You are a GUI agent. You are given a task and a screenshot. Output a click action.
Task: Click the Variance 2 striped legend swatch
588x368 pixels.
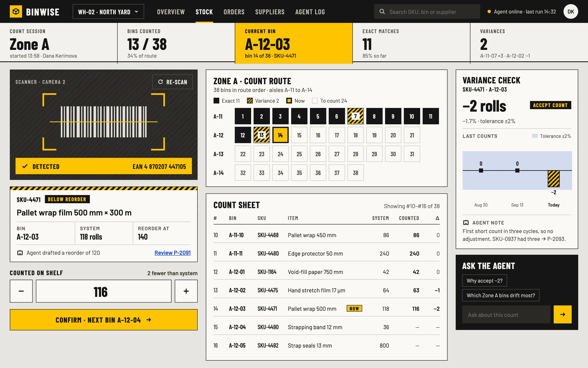[250, 101]
